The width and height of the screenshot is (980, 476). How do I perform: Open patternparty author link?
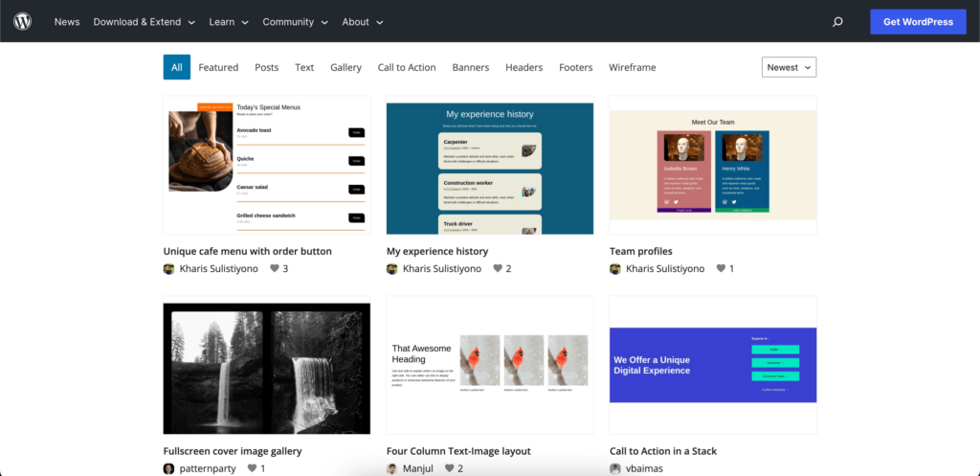click(208, 468)
